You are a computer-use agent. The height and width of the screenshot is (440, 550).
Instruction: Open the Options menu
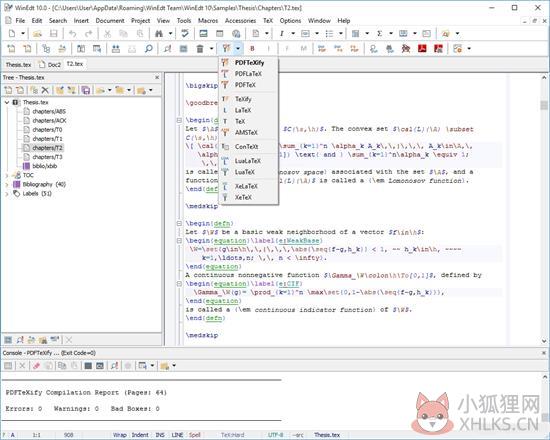290,21
